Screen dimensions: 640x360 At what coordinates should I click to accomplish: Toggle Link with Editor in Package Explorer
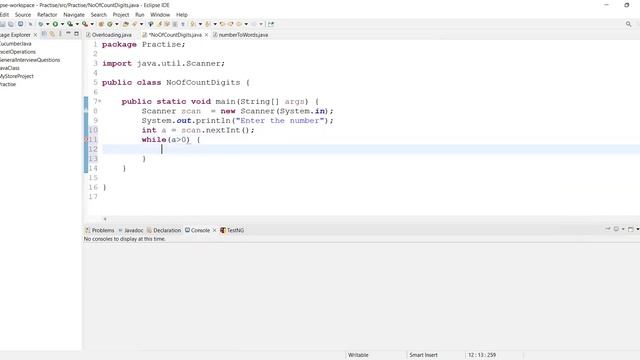click(52, 34)
